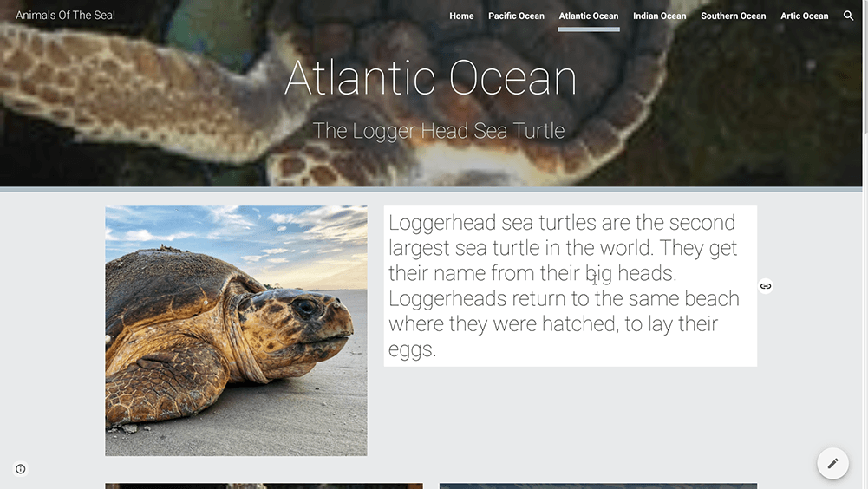
Task: Switch to the Southern Ocean page
Action: [x=733, y=16]
